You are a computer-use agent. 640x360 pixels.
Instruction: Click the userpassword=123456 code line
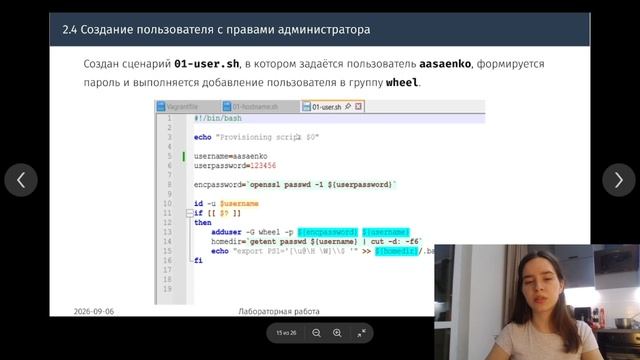click(x=235, y=165)
